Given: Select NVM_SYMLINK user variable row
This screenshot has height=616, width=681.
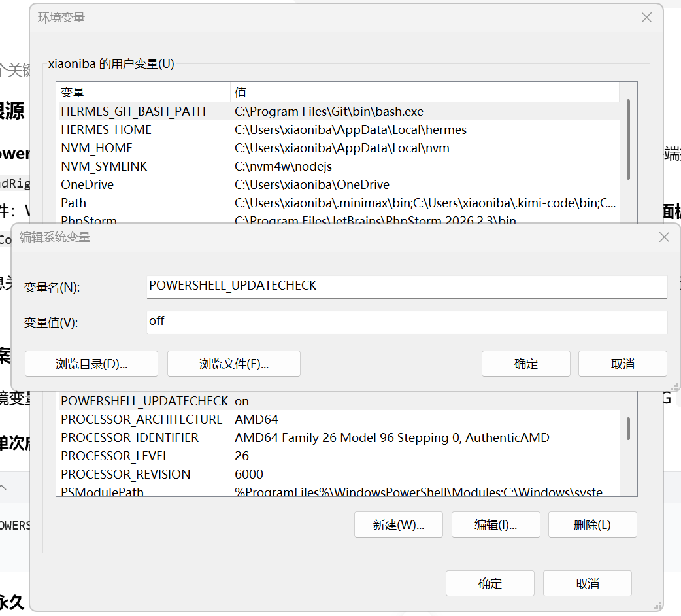Looking at the screenshot, I should [x=338, y=166].
